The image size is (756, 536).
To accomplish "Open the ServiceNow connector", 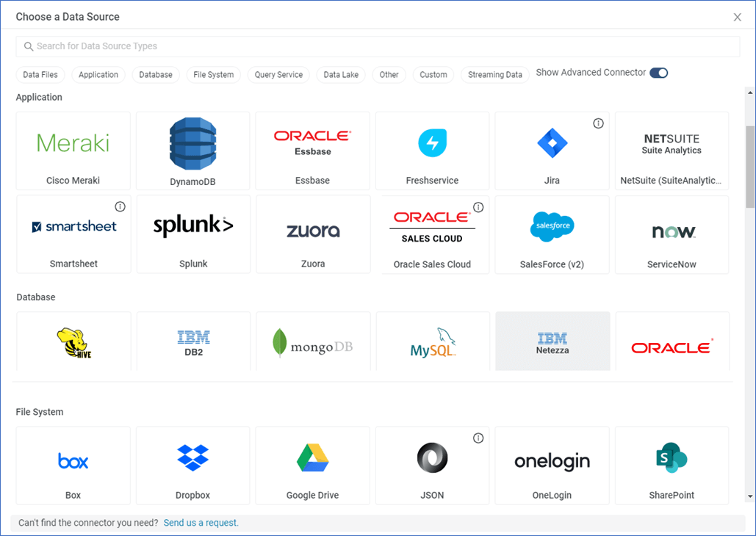I will coord(672,234).
